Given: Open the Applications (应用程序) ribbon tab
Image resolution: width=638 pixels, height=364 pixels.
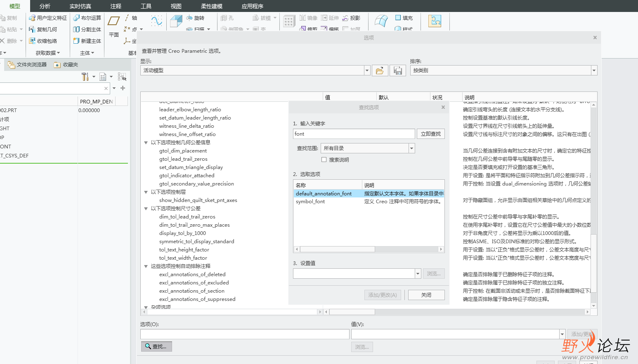Looking at the screenshot, I should pyautogui.click(x=253, y=6).
